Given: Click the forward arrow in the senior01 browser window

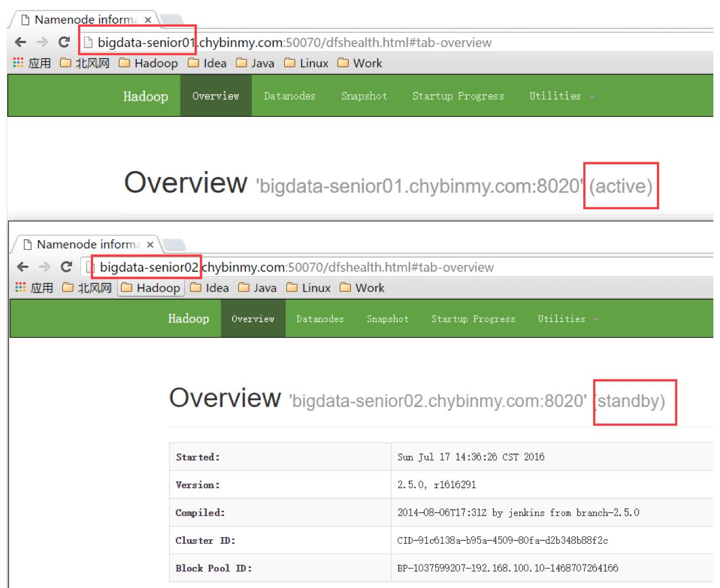Looking at the screenshot, I should (42, 42).
